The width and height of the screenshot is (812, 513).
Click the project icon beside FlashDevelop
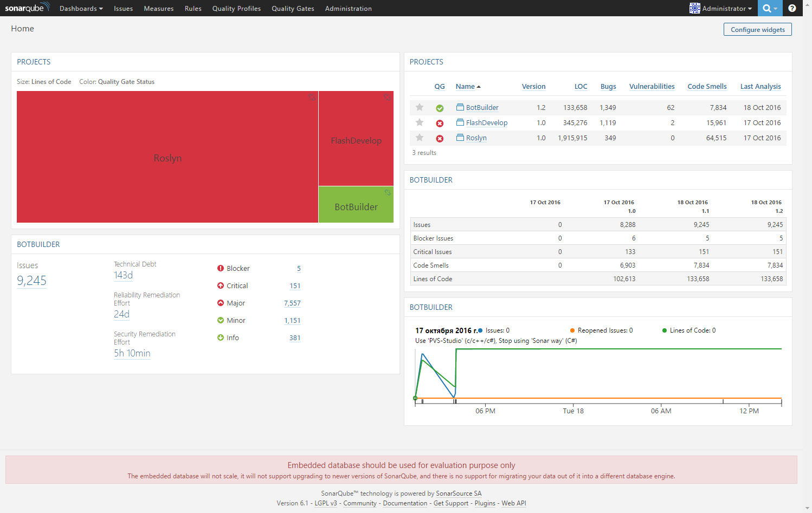click(461, 122)
